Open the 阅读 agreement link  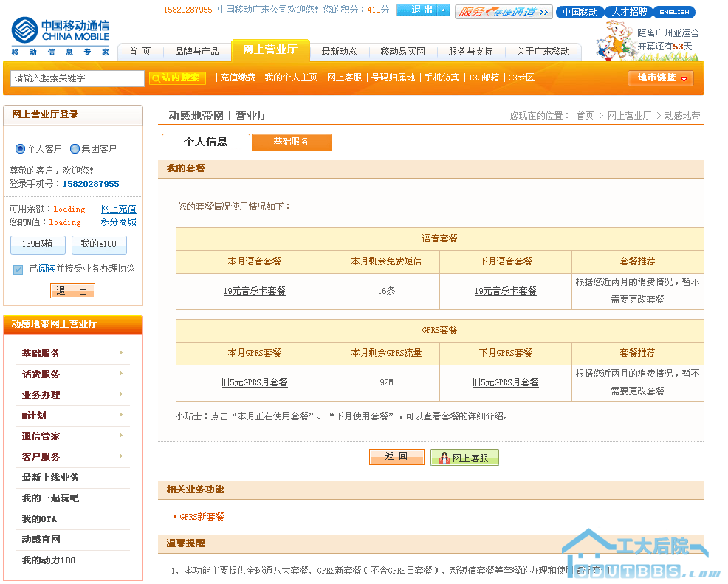pos(47,269)
